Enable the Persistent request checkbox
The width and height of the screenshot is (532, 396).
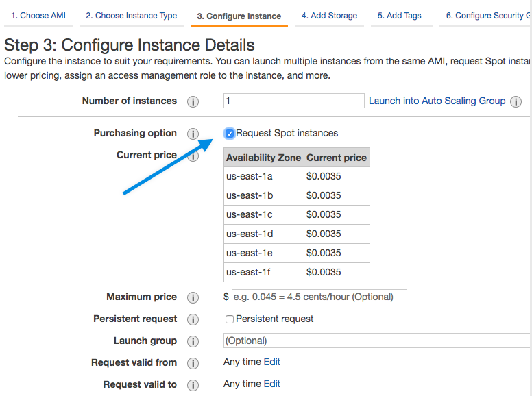coord(230,319)
